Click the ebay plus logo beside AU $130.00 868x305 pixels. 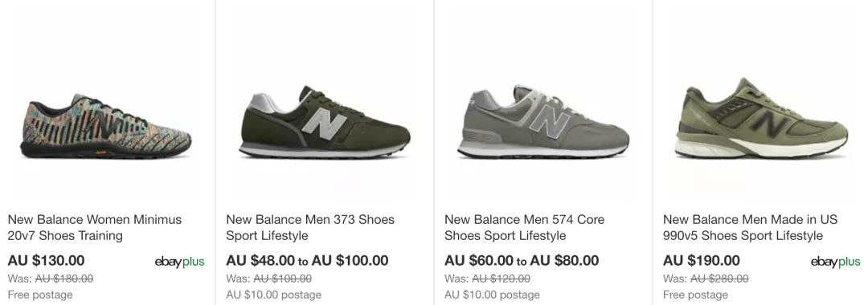point(179,262)
